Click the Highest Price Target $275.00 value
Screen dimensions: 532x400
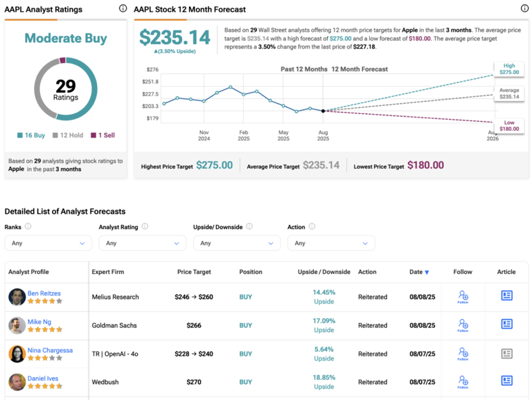click(x=215, y=165)
